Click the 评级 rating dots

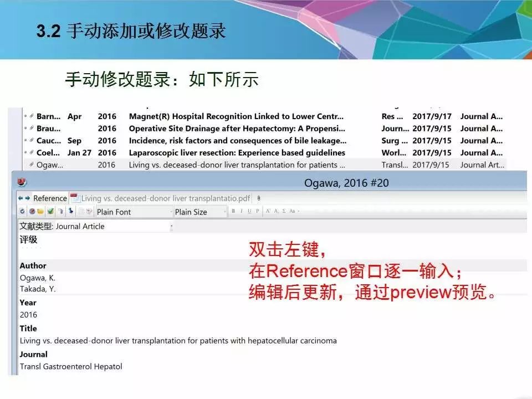pos(30,248)
